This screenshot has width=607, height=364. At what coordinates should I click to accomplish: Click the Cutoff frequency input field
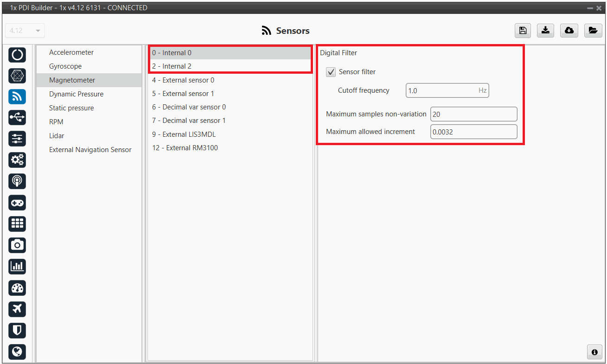pos(441,91)
